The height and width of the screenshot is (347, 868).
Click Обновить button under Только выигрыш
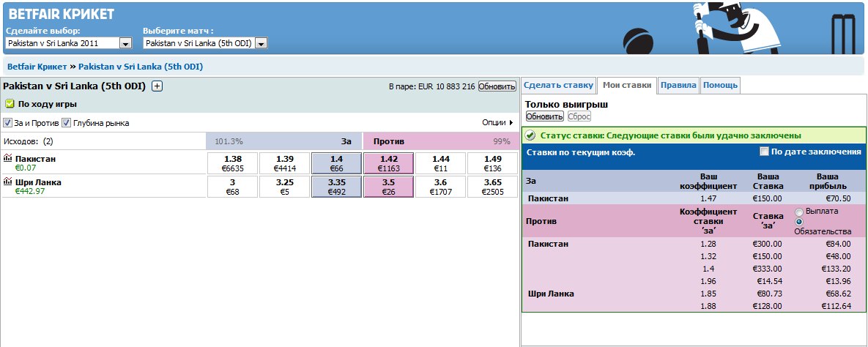(545, 116)
